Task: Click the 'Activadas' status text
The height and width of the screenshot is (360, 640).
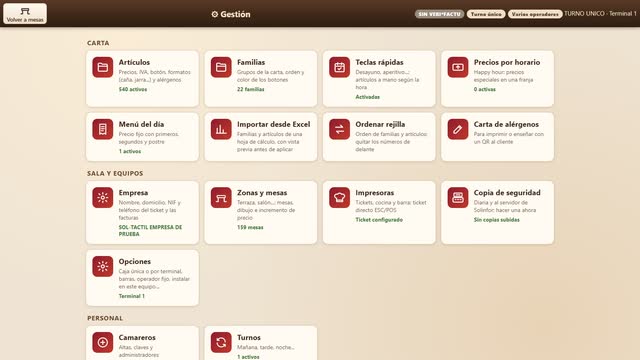Action: click(x=367, y=97)
